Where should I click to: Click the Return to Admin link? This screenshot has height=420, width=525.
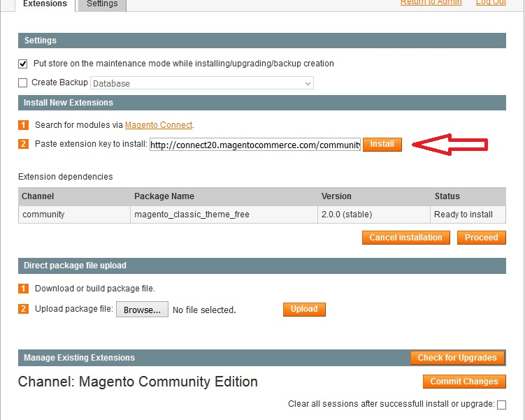pos(431,3)
